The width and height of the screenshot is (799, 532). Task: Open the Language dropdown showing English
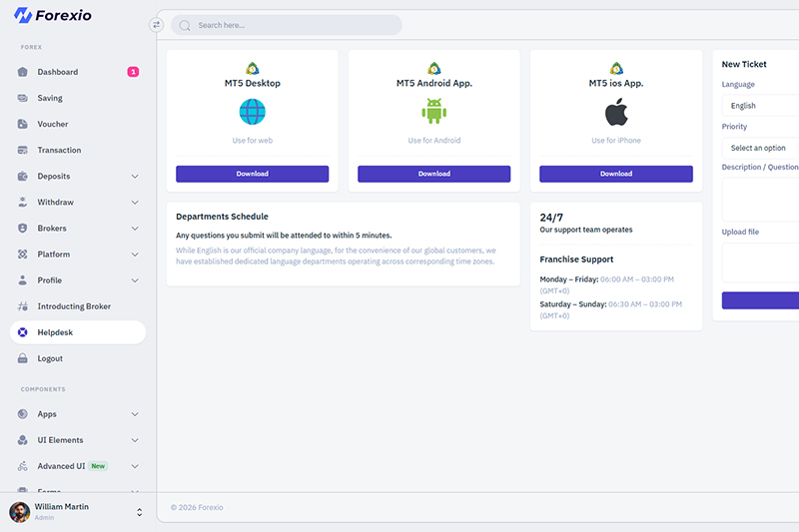pyautogui.click(x=761, y=106)
